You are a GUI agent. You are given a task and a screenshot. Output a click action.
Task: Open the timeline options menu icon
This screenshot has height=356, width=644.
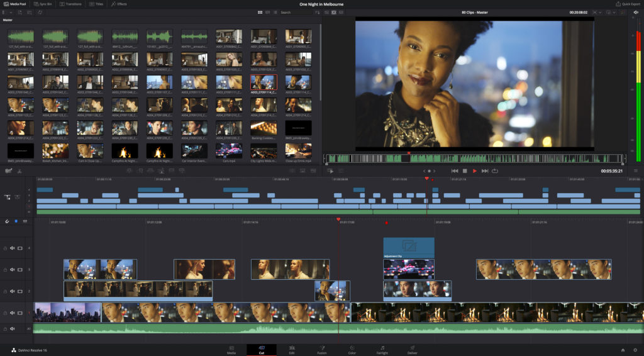click(x=636, y=171)
